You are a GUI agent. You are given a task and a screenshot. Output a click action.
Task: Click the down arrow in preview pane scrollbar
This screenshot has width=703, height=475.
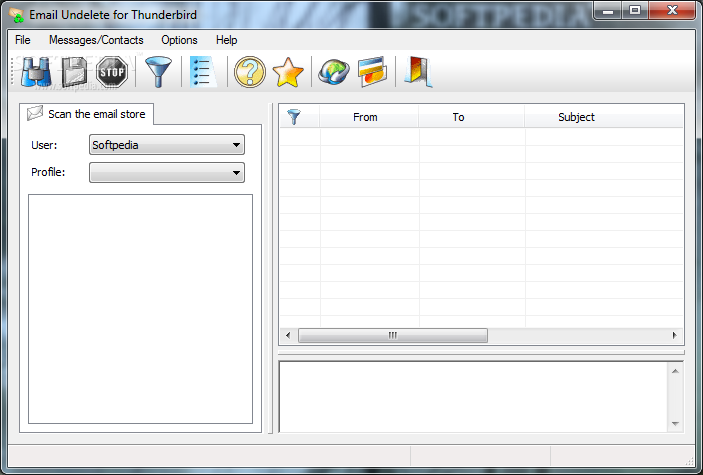tap(675, 423)
